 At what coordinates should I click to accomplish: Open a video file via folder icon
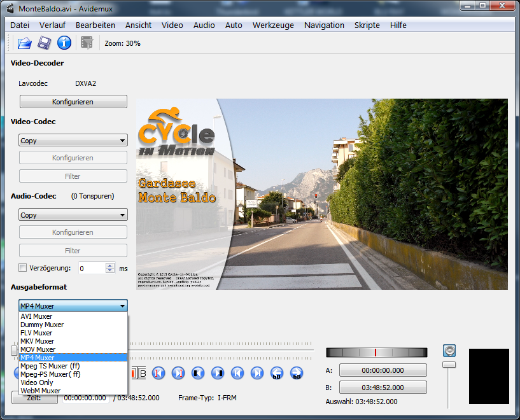point(25,43)
